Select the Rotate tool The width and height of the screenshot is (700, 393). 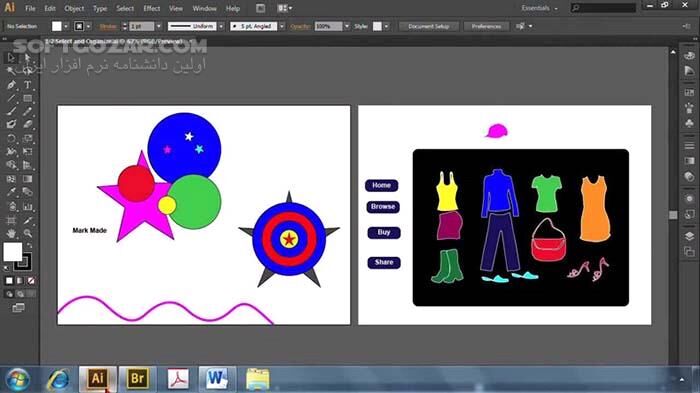(11, 138)
